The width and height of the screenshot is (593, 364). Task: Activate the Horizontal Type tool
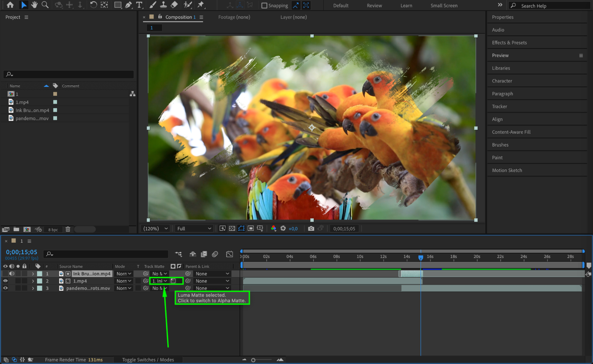[x=139, y=5]
